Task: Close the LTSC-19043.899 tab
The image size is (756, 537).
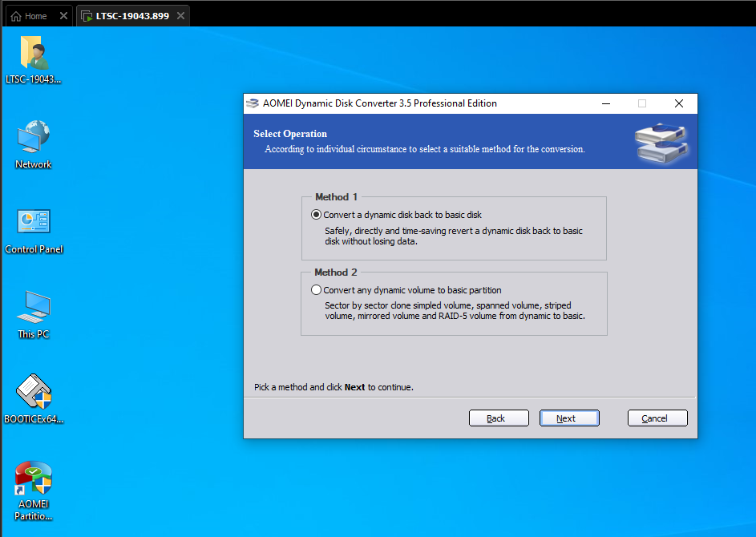Action: 180,16
